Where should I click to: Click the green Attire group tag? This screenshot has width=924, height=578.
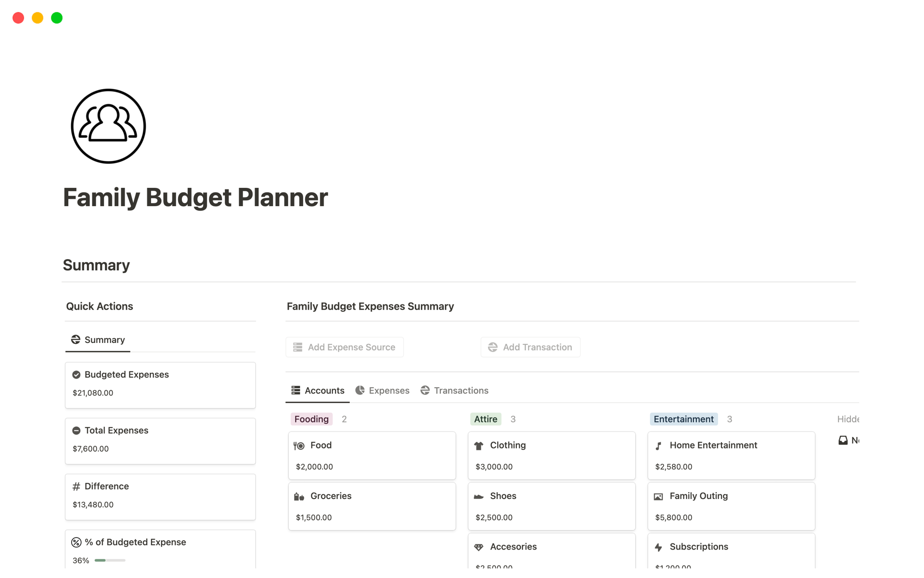coord(485,419)
